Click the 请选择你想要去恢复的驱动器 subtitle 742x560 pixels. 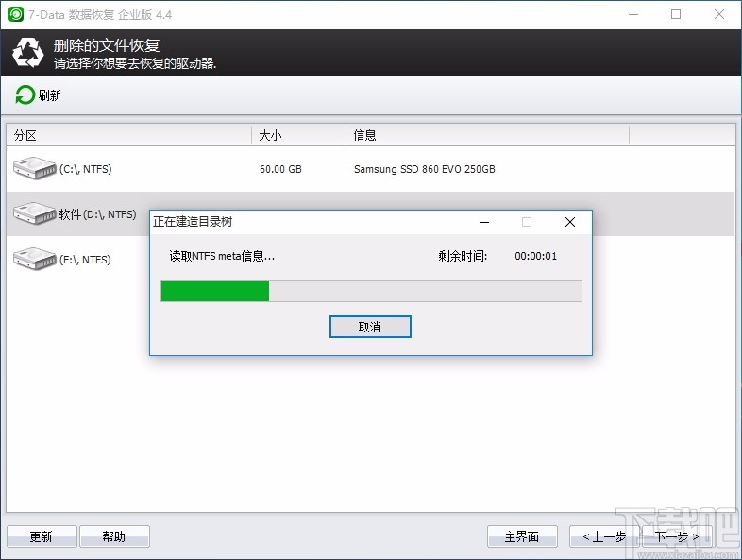point(135,63)
